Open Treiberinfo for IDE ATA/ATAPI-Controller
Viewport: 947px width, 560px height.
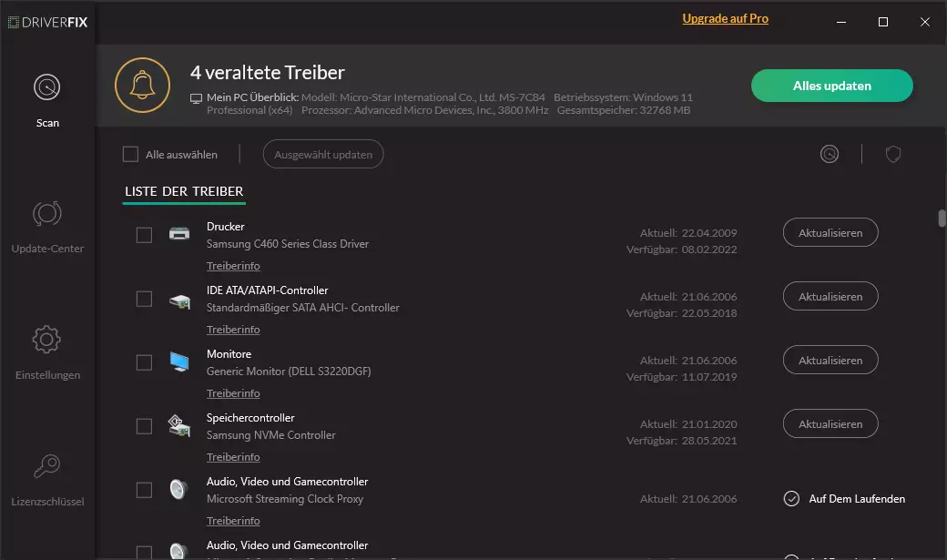pos(233,330)
